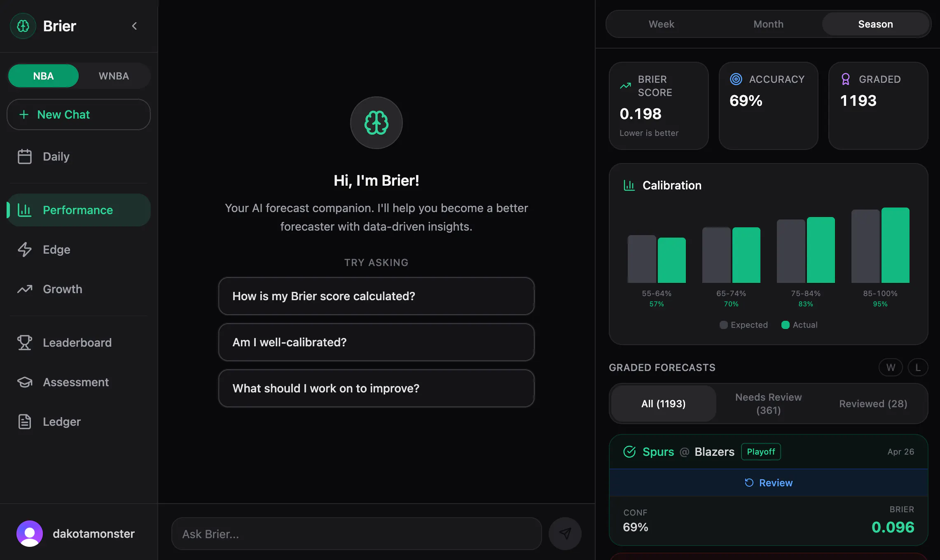Switch the time range to Month

pyautogui.click(x=769, y=24)
